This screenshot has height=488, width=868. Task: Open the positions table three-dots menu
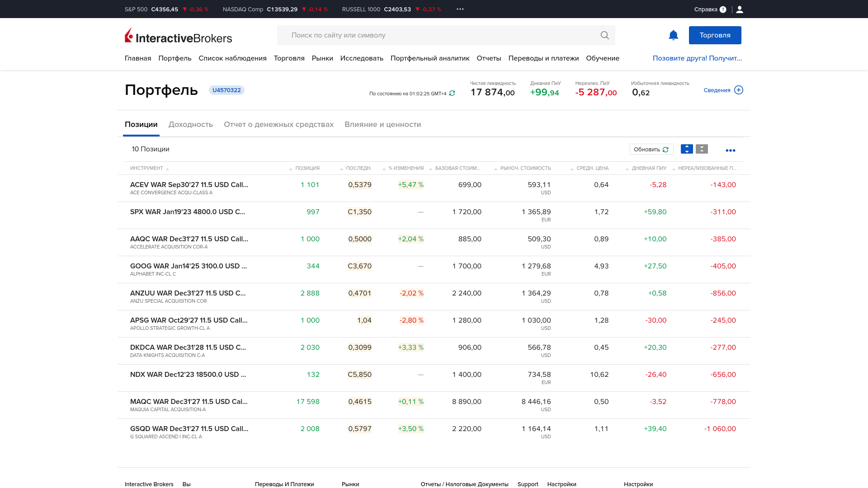730,150
